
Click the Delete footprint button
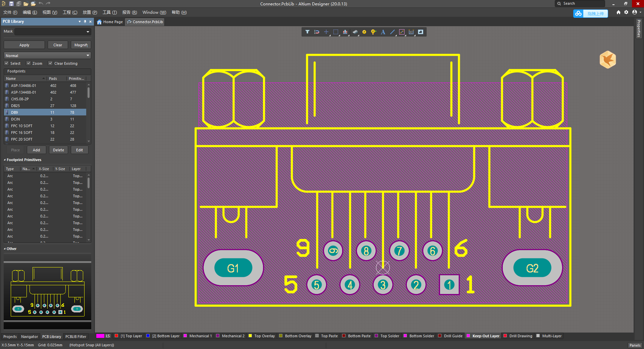tap(58, 150)
